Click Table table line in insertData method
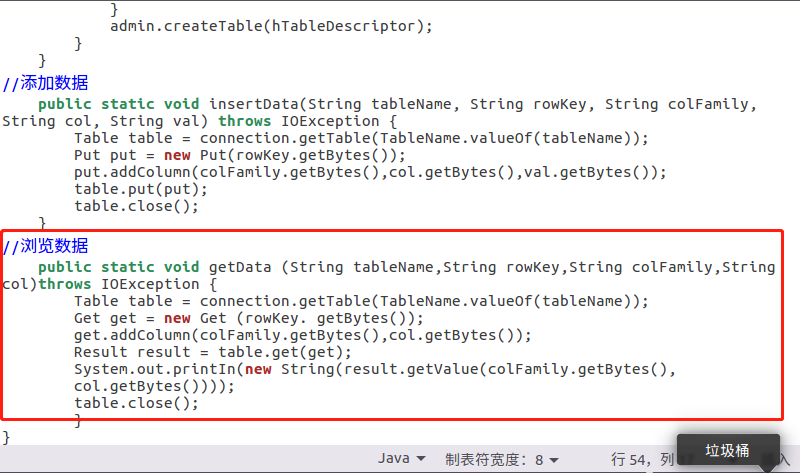The width and height of the screenshot is (800, 473). 361,138
